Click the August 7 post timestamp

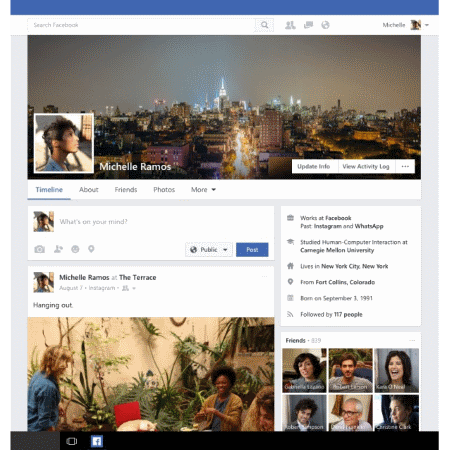[71, 288]
